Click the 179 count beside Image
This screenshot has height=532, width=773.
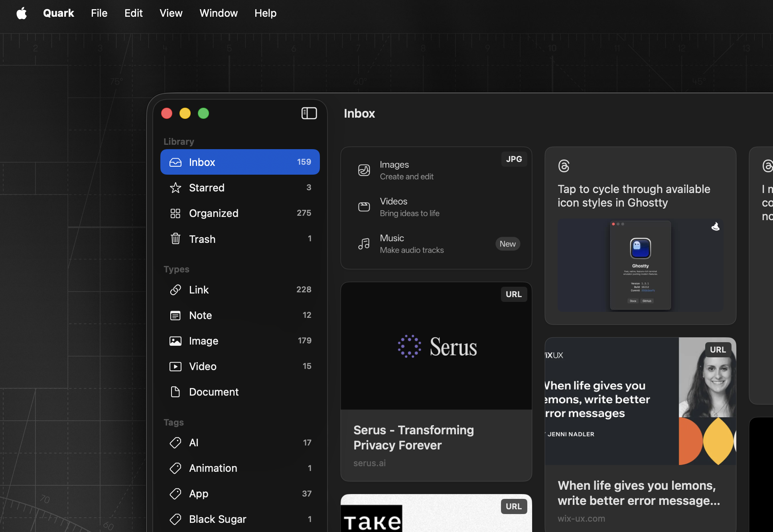point(305,341)
